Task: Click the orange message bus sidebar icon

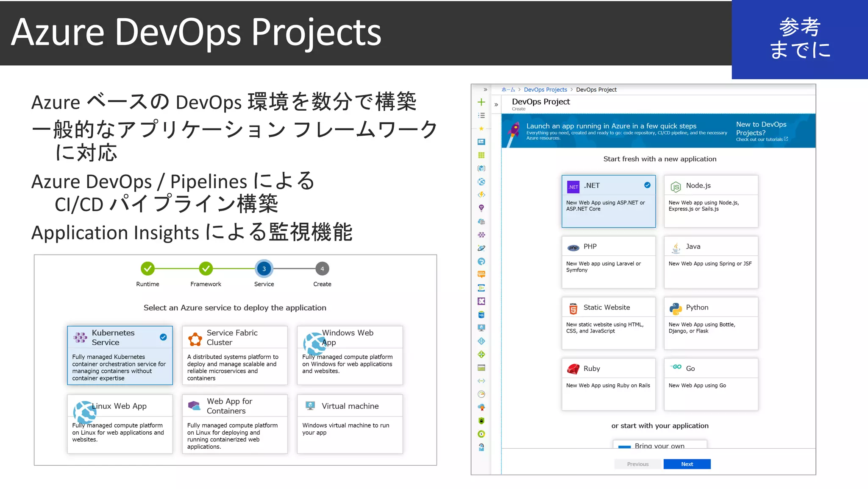Action: pos(481,274)
